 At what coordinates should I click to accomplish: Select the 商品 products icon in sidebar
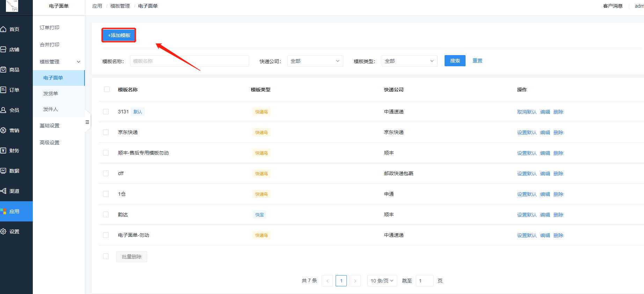point(3,70)
